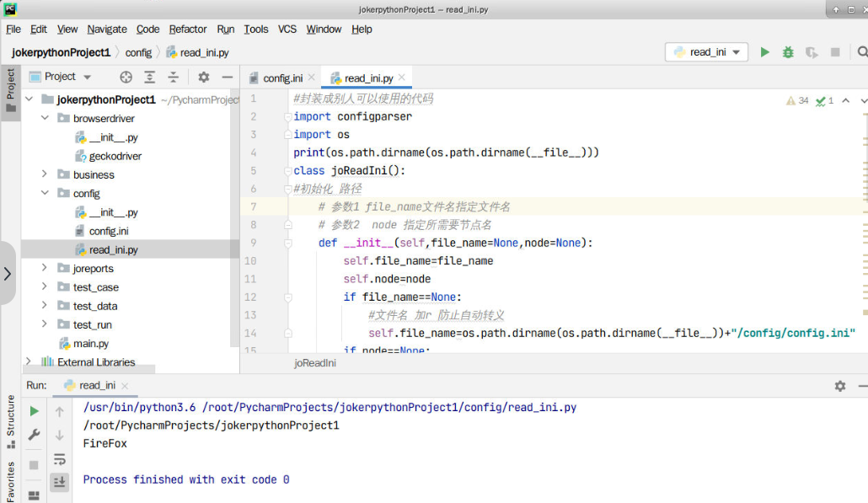Screen dimensions: 868x503
Task: Open the Navigate menu
Action: point(107,29)
